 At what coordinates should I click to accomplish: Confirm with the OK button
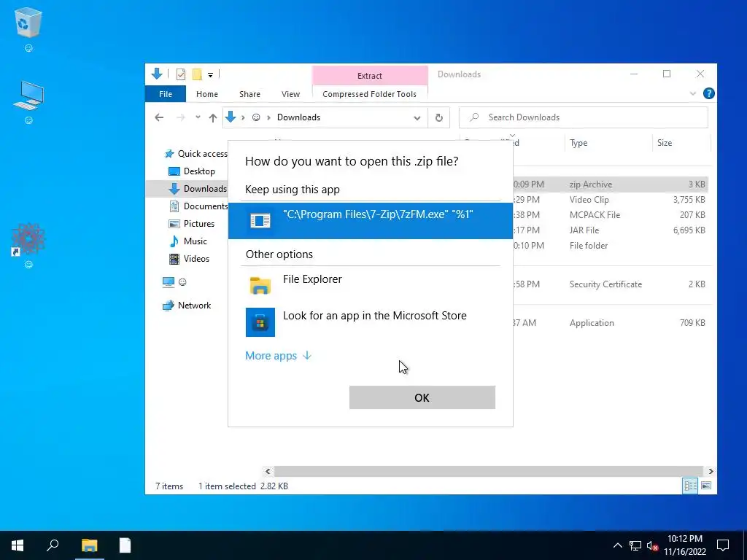[x=422, y=397]
